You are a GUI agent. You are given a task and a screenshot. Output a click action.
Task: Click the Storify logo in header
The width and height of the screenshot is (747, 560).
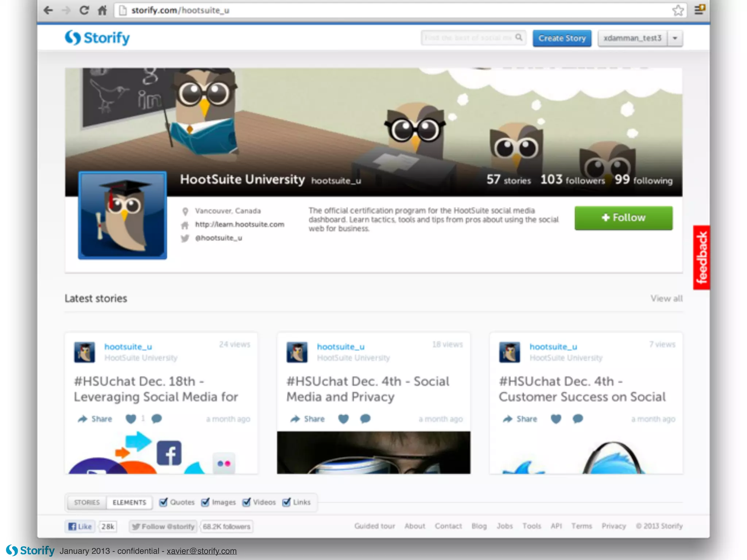(97, 38)
